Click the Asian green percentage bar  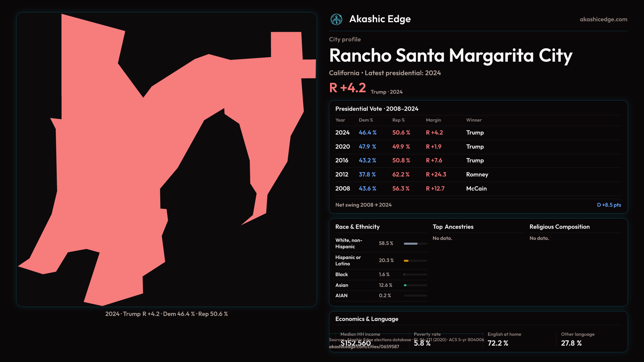pos(406,285)
